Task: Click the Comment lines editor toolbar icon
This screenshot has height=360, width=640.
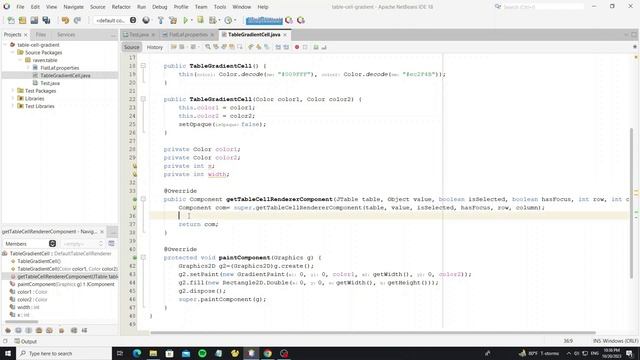Action: [x=316, y=47]
